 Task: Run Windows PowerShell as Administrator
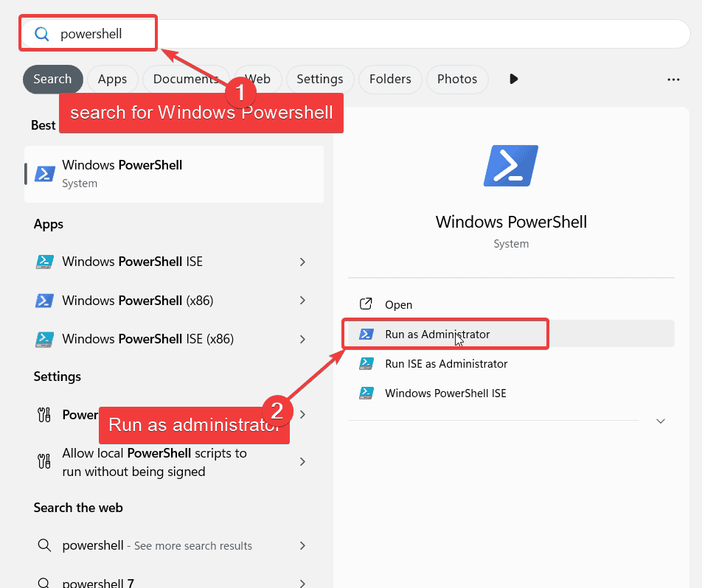pyautogui.click(x=437, y=335)
